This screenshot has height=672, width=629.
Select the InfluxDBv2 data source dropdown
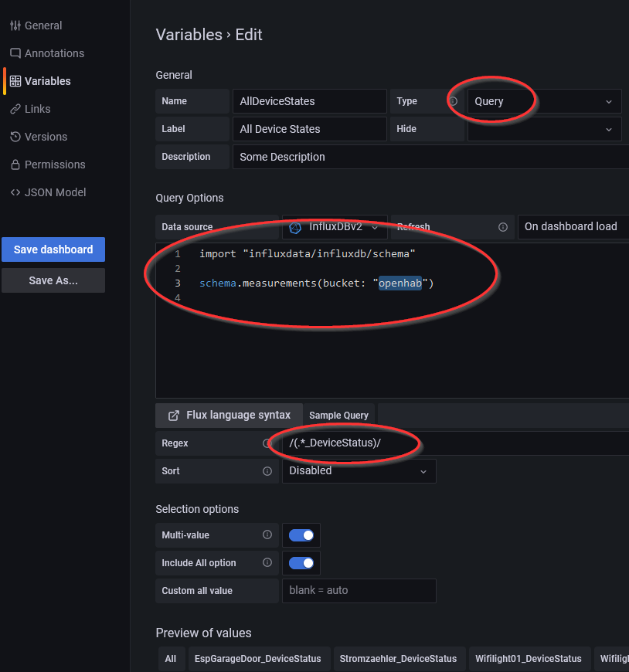335,227
